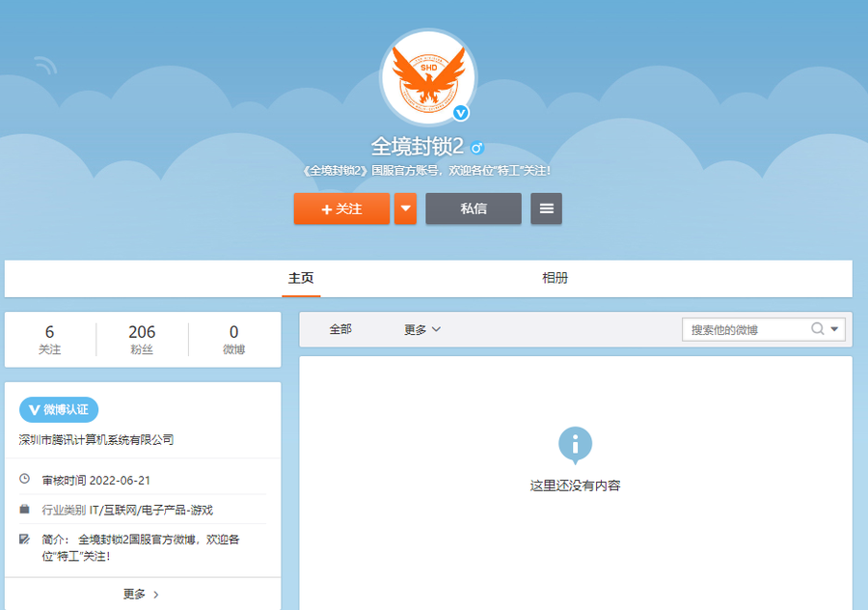Open the hamburger menu beside 私信 button
Image resolution: width=868 pixels, height=610 pixels.
pos(546,208)
